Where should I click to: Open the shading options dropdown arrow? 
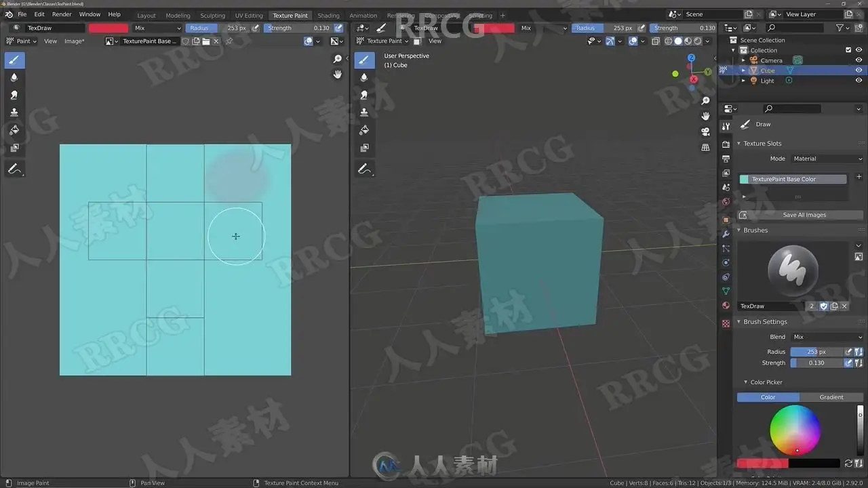click(709, 41)
